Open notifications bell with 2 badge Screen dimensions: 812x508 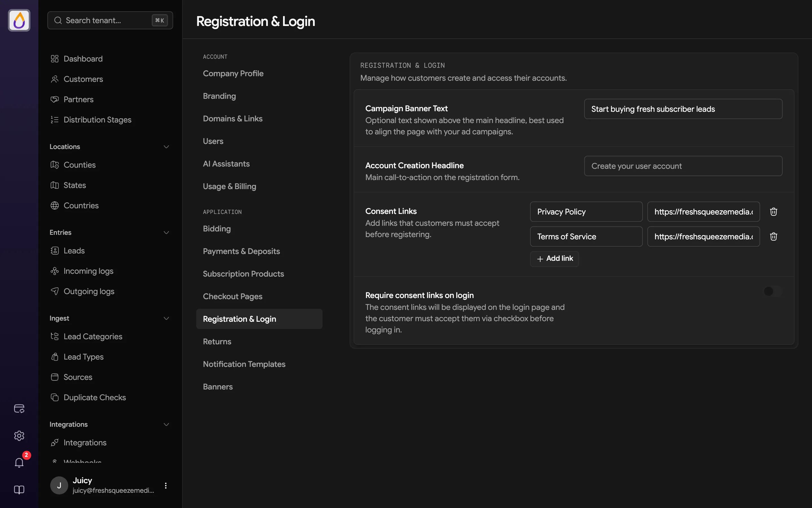[19, 463]
